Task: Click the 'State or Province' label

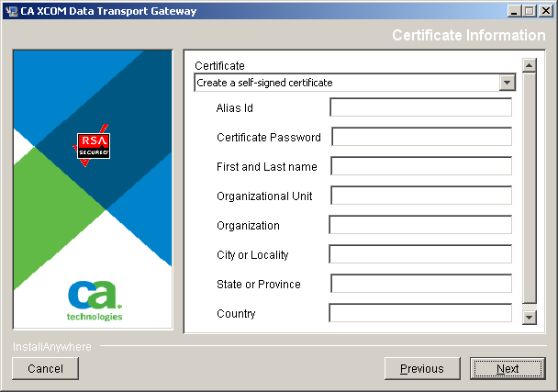Action: click(x=259, y=284)
